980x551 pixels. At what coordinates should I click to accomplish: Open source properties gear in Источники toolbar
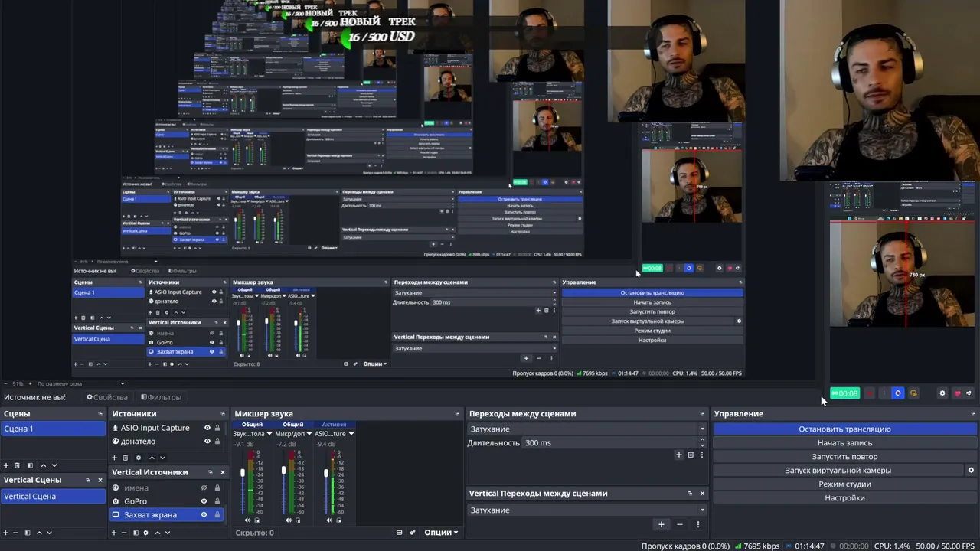(139, 458)
